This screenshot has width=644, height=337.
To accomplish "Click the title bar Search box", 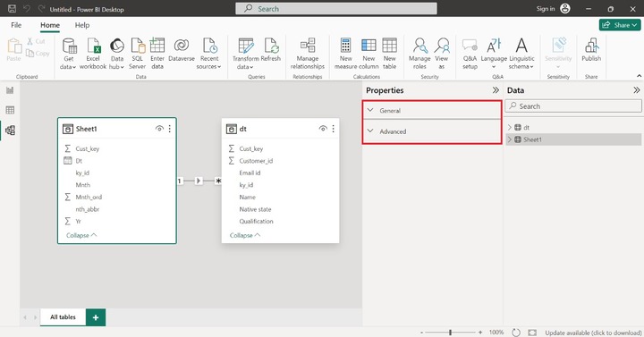I will click(336, 9).
